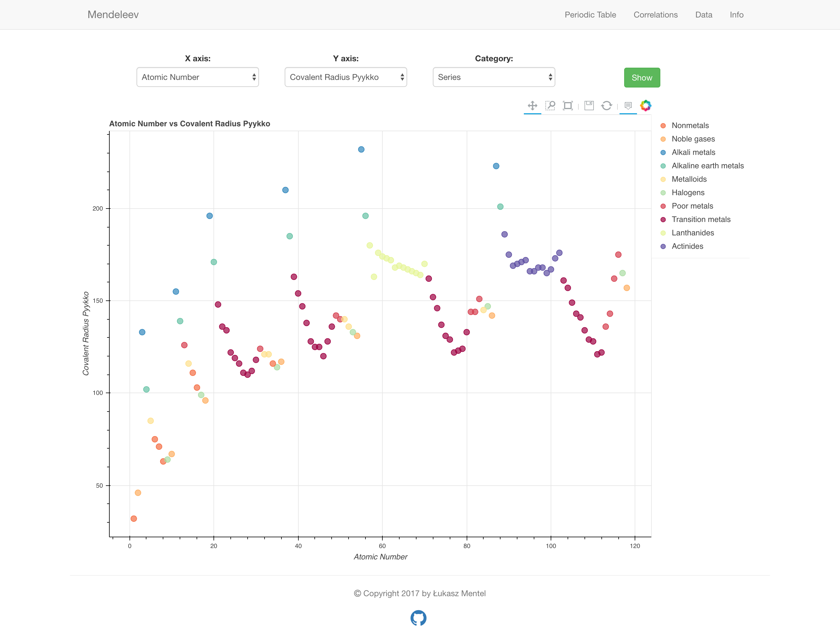
Task: Expand the Category Series dropdown
Action: click(x=494, y=77)
